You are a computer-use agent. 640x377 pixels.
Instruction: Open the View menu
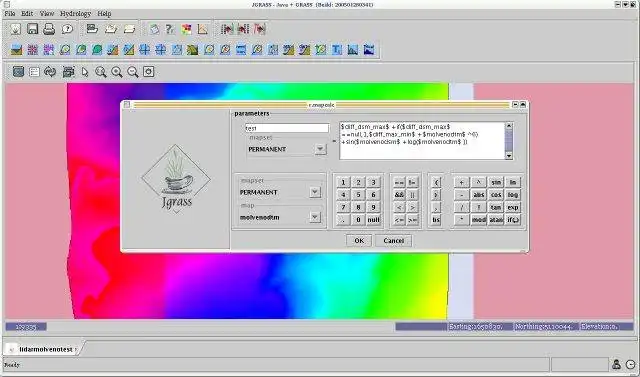(47, 13)
